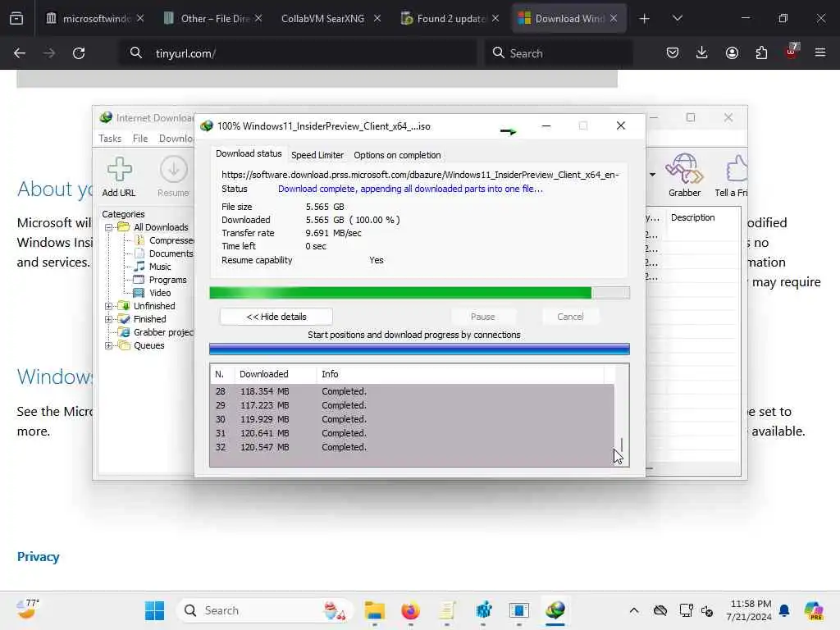The image size is (840, 630).
Task: Switch to the CollabVM SearXNG tab
Action: pos(322,19)
